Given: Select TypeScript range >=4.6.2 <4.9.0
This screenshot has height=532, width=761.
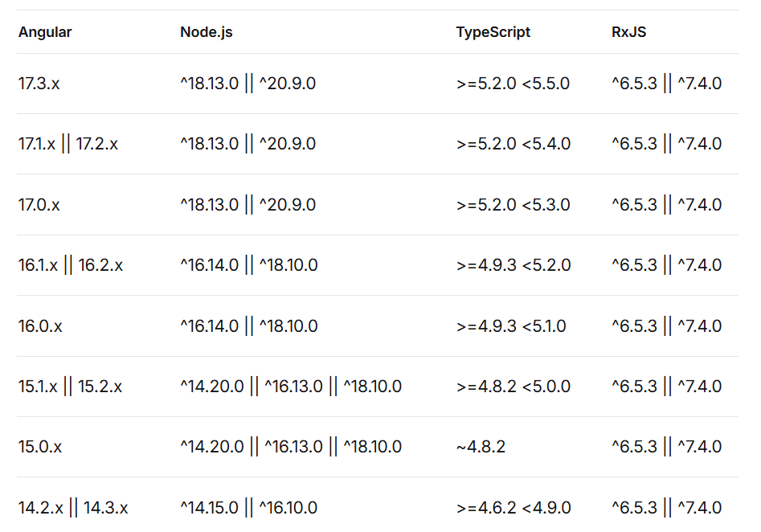Looking at the screenshot, I should (x=513, y=508).
